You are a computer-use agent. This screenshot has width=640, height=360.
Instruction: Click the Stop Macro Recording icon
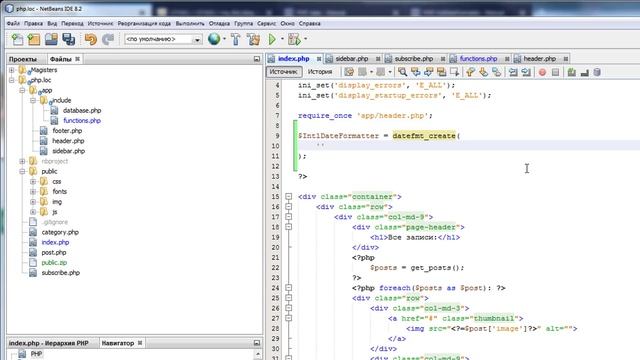556,72
